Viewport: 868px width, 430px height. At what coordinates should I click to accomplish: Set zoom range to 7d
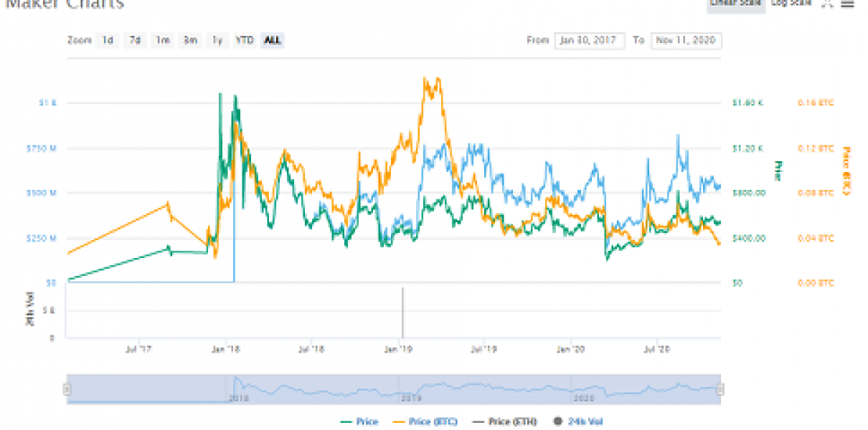point(135,41)
